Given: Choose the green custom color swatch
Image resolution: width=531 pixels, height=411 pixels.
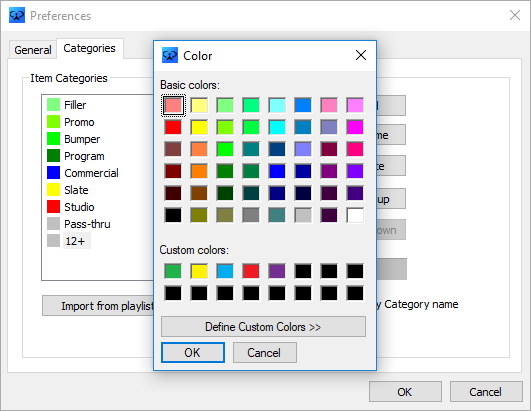Looking at the screenshot, I should point(173,271).
